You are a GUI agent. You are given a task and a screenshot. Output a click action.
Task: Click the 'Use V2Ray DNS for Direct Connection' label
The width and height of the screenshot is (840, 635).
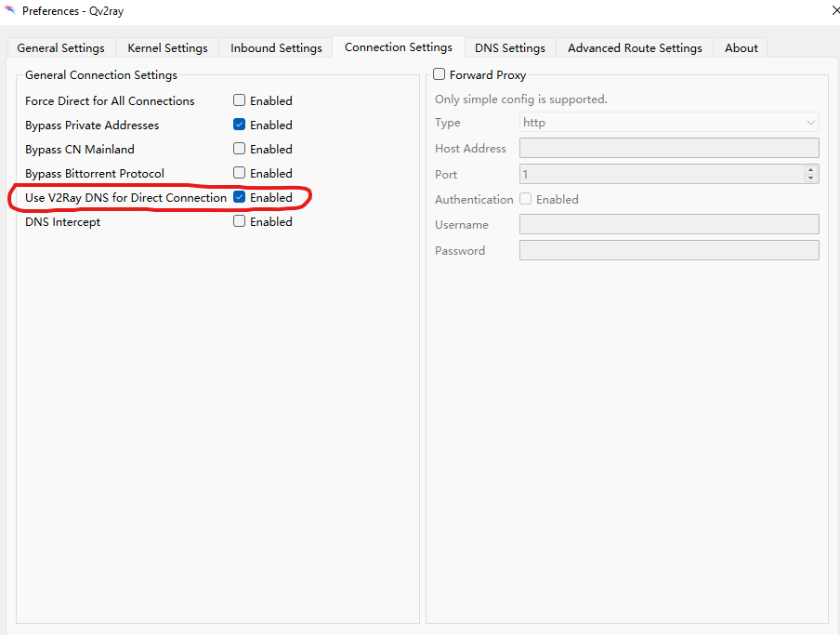coord(125,198)
